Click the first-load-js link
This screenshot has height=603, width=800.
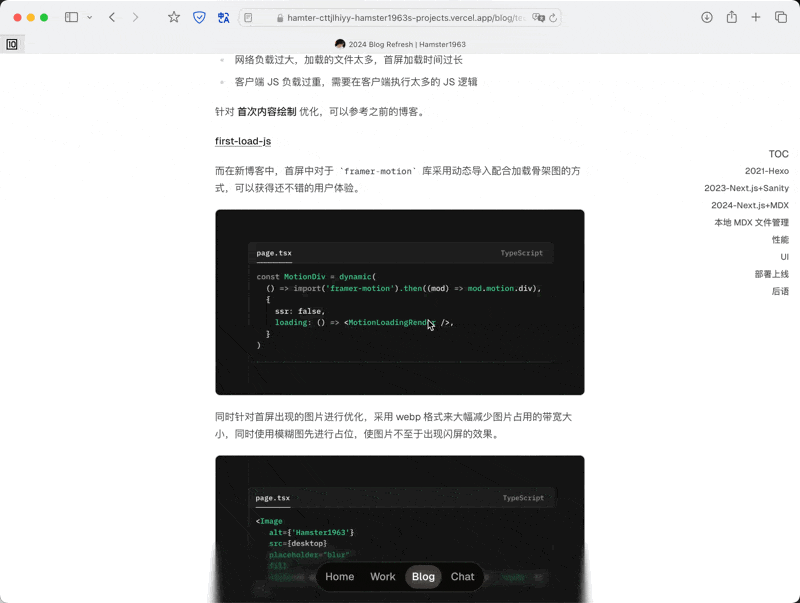[240, 141]
